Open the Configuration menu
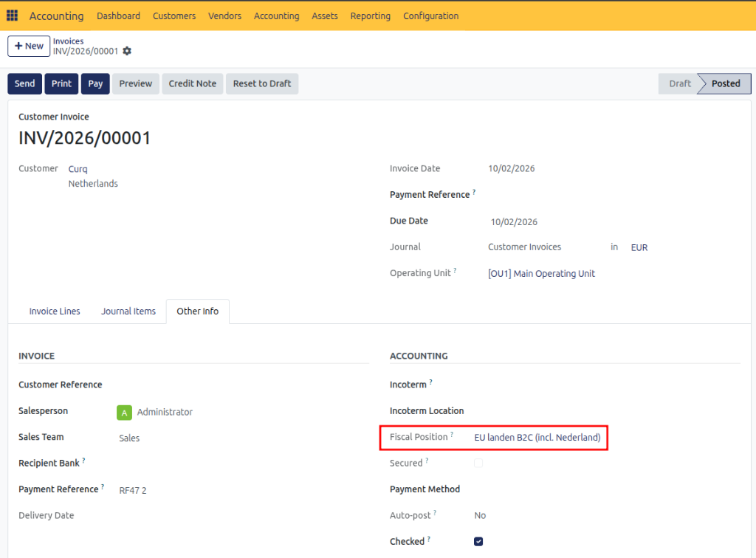Screen dimensions: 756x558 click(x=430, y=16)
